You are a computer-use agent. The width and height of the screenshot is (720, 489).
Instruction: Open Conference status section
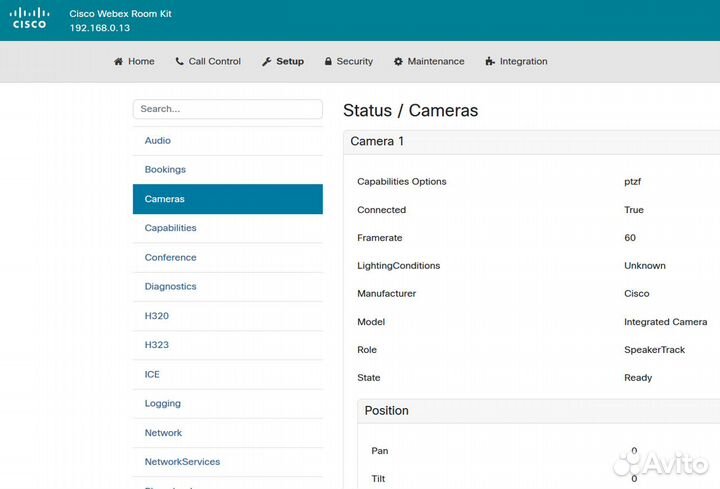(228, 258)
